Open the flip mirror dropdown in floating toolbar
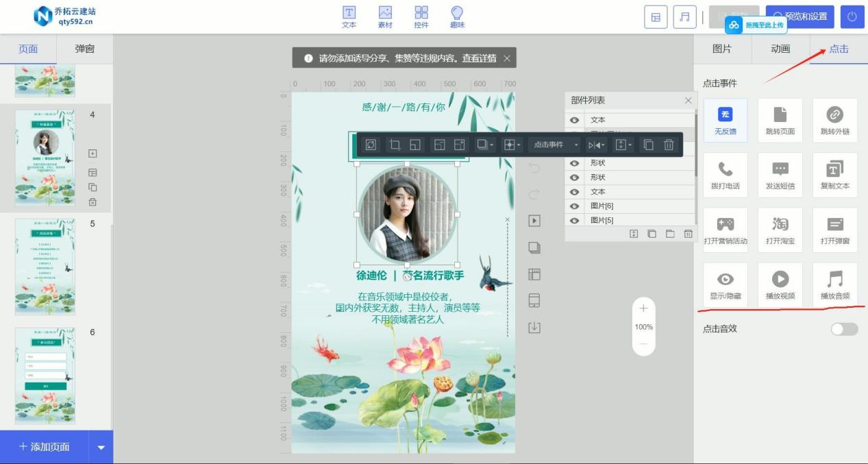This screenshot has width=868, height=464. pos(596,145)
